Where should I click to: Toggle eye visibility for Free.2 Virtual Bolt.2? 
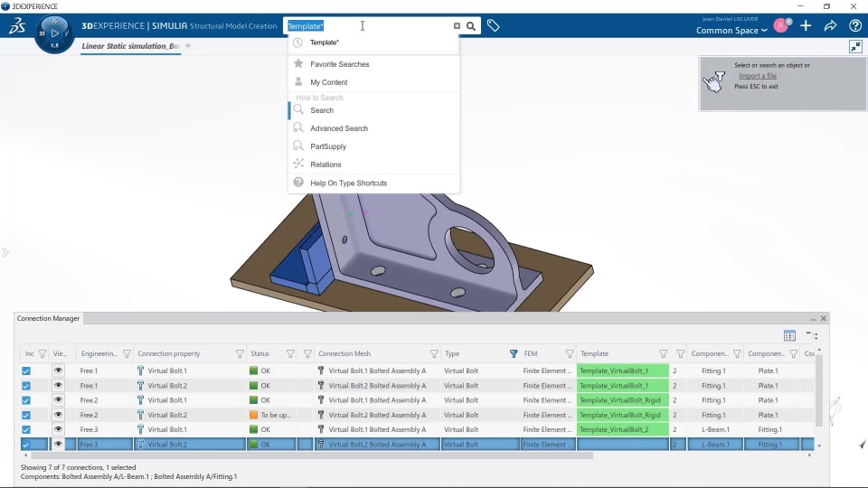(x=58, y=415)
